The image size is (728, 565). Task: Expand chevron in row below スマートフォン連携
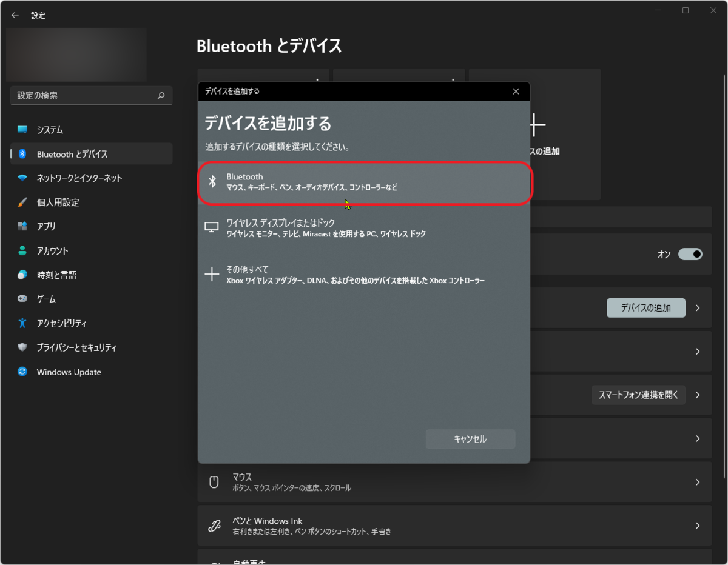698,438
